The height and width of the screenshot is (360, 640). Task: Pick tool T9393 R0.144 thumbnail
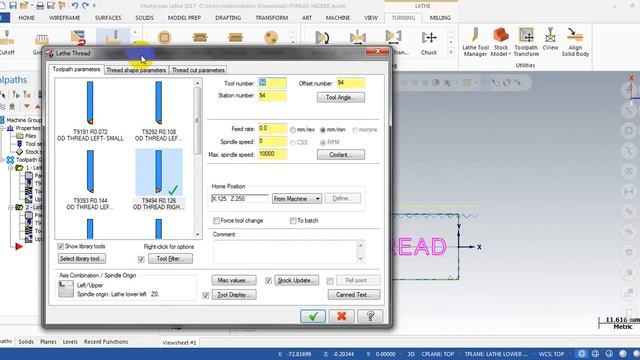point(90,171)
